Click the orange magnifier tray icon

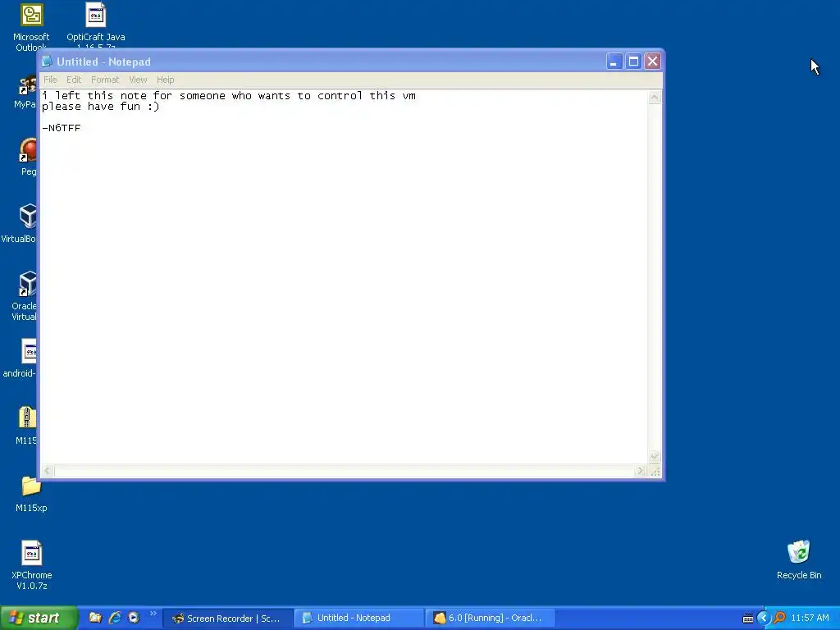click(779, 619)
